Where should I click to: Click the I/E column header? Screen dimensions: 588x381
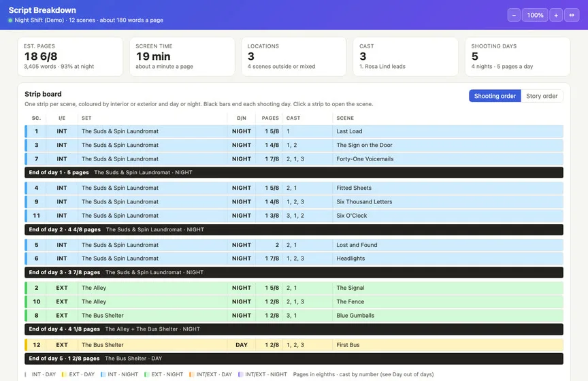pos(62,118)
